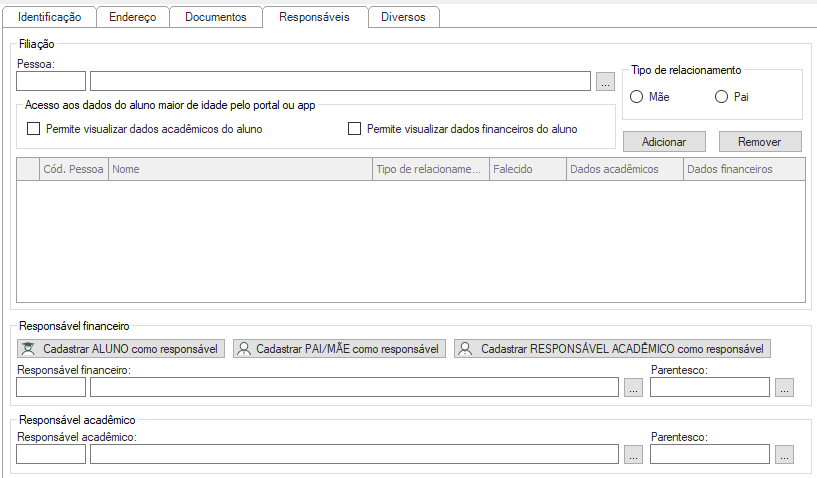Open the Diversos tab

403,17
